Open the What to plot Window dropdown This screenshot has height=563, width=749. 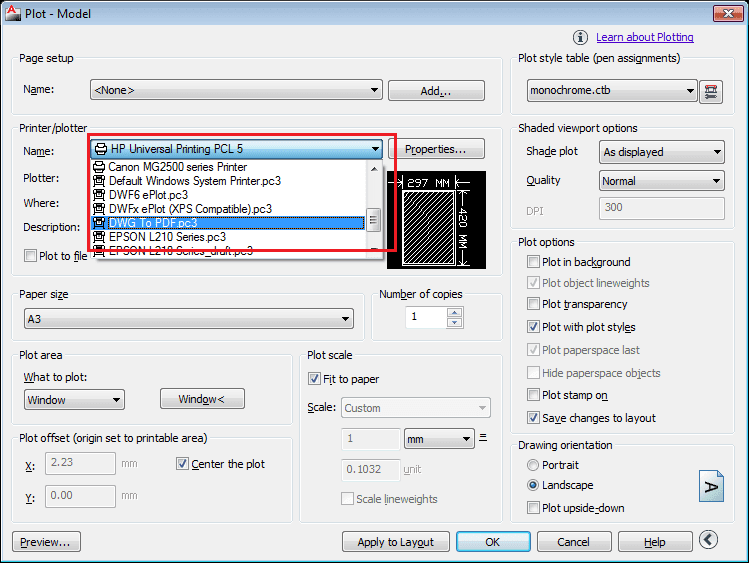click(x=74, y=400)
